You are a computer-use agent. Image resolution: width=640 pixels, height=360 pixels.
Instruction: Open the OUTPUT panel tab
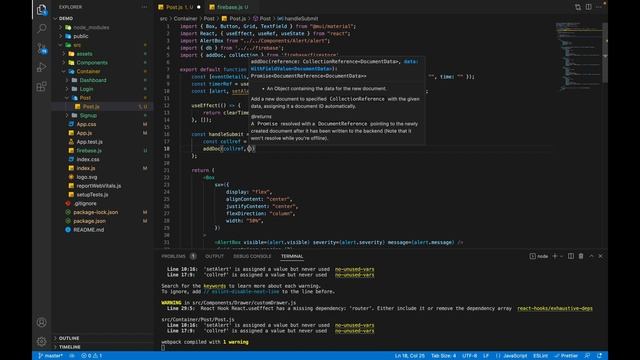point(214,256)
